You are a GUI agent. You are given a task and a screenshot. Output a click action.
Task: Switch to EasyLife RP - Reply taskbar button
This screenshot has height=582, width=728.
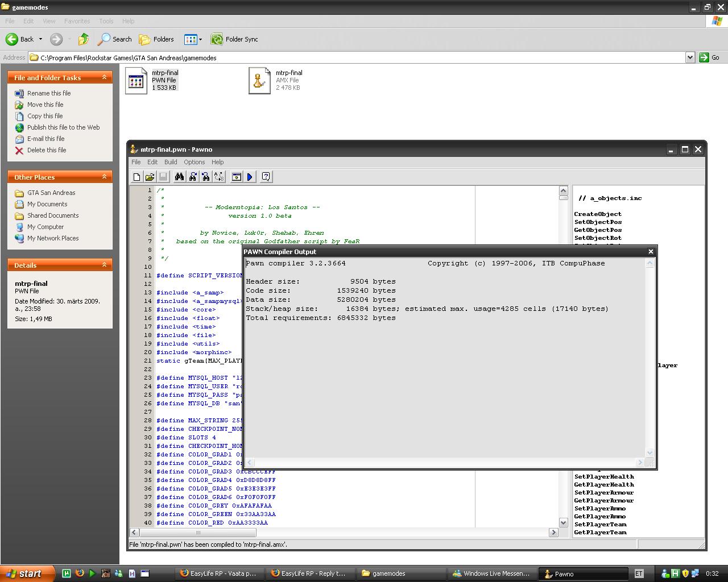pyautogui.click(x=310, y=573)
